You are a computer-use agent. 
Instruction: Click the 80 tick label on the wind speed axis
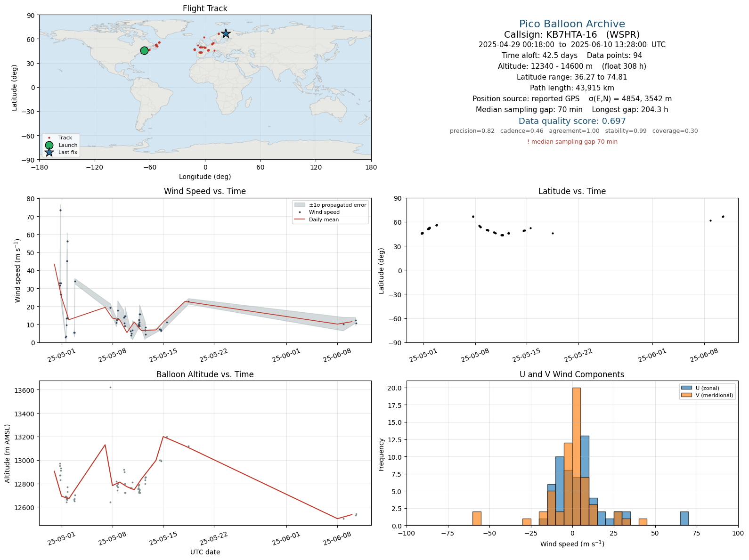[32, 199]
